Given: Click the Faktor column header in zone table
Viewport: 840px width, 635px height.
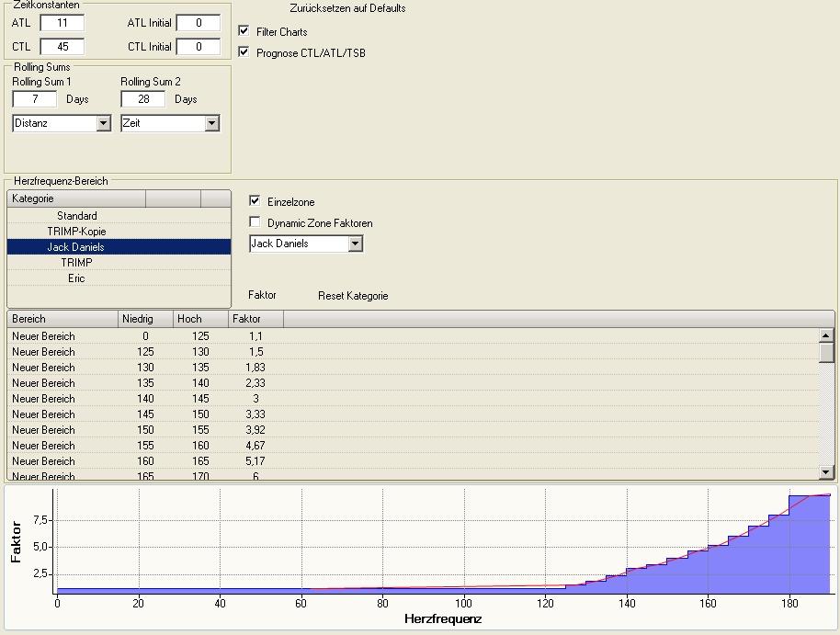Looking at the screenshot, I should [255, 319].
